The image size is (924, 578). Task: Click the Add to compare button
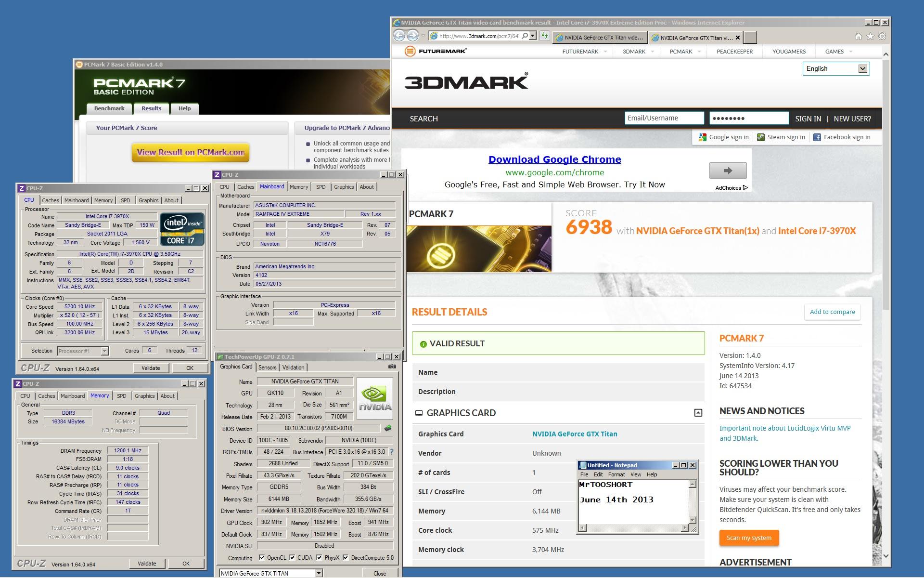832,312
